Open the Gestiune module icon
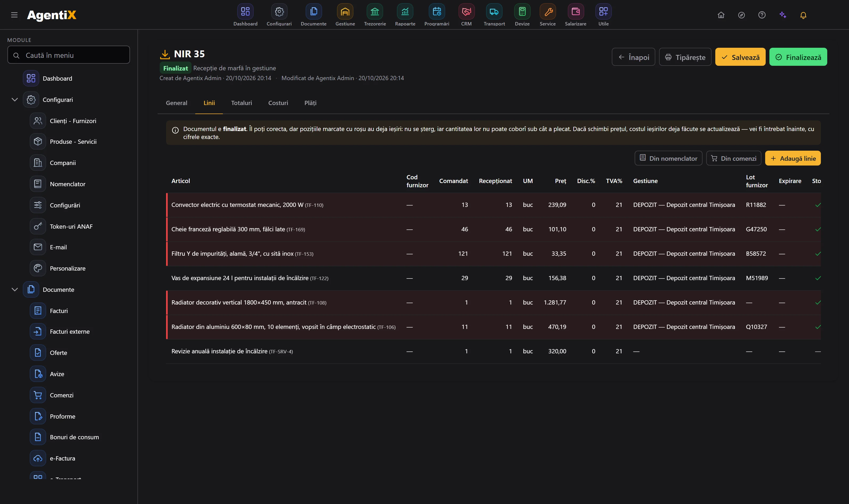 click(345, 12)
